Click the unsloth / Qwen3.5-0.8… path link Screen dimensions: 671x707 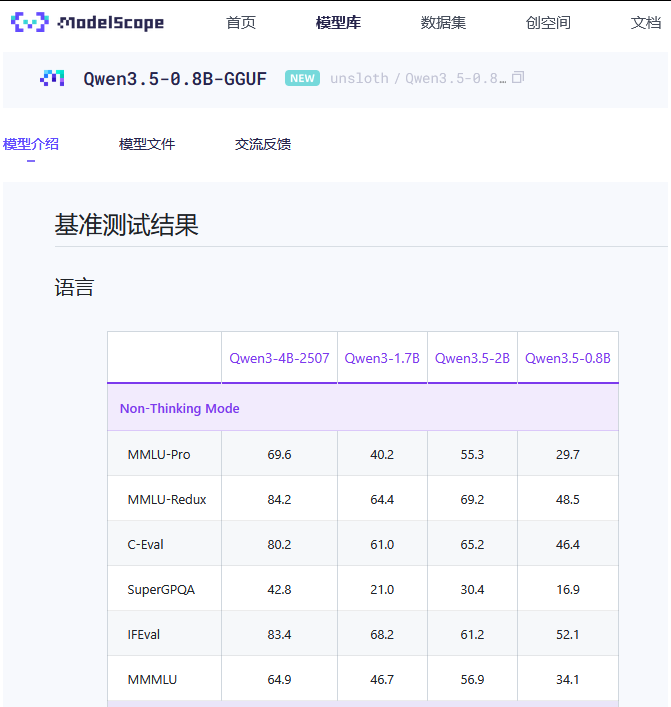pos(418,78)
